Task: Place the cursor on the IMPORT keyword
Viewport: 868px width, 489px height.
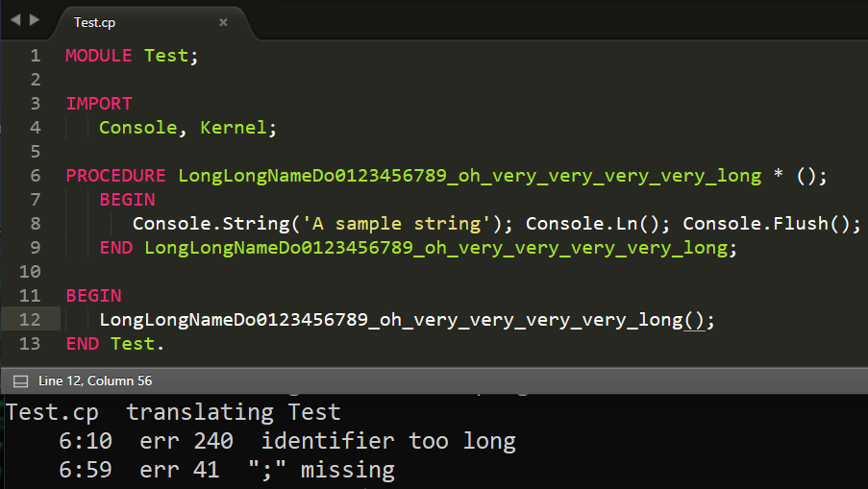Action: click(98, 104)
